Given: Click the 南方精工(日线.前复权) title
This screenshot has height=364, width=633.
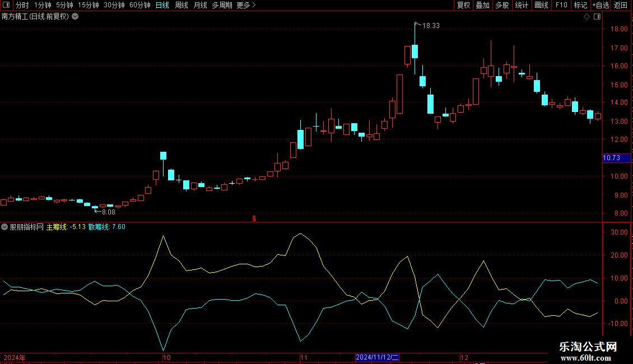Looking at the screenshot, I should pos(35,17).
